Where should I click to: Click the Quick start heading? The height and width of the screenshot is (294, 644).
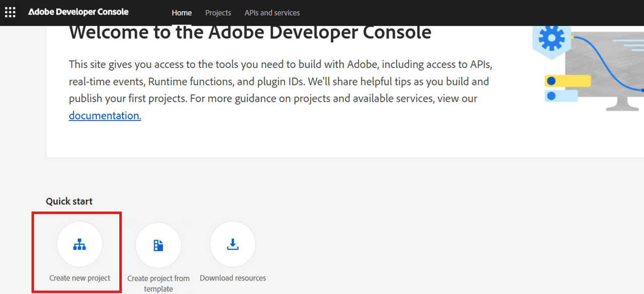click(69, 201)
